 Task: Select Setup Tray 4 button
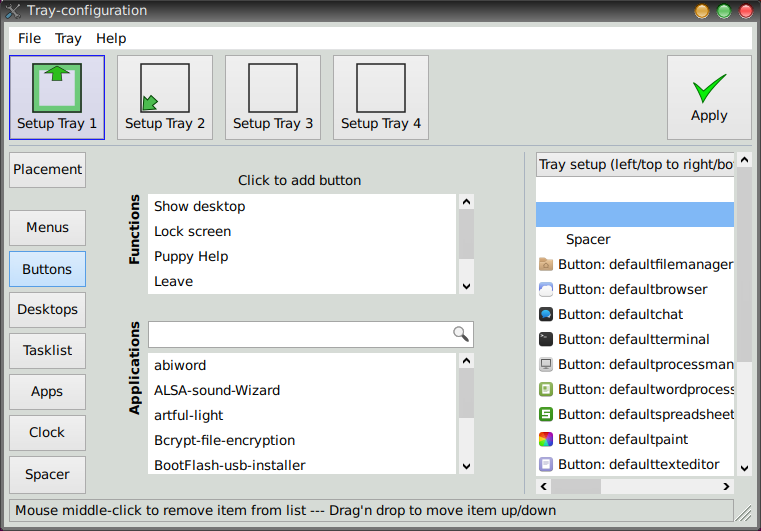381,98
